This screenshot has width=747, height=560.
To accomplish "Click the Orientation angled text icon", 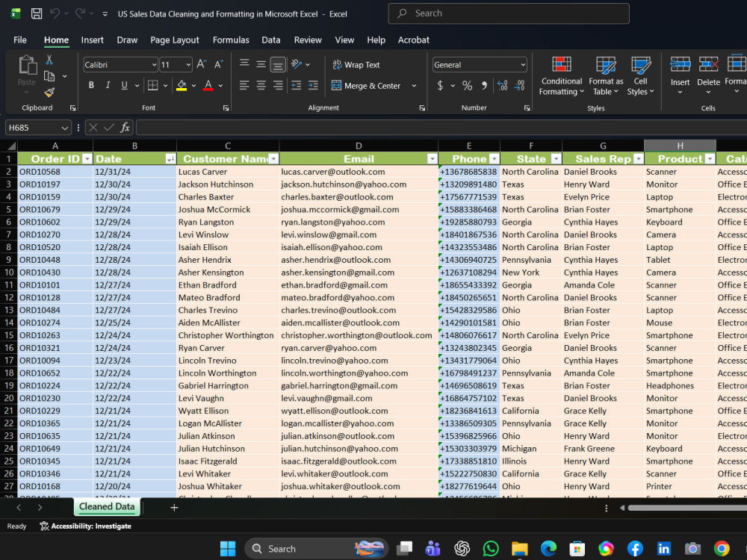I will pos(297,63).
